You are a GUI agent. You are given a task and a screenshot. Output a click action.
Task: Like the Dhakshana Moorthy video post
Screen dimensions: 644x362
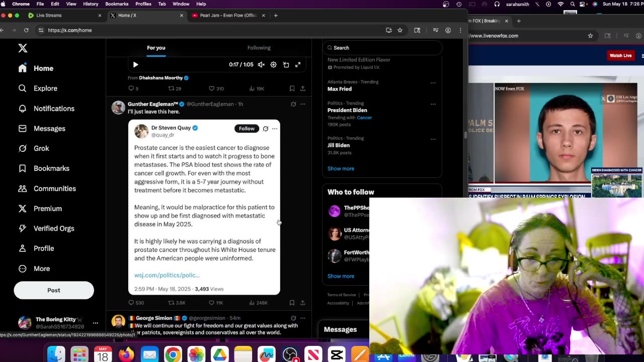click(216, 88)
